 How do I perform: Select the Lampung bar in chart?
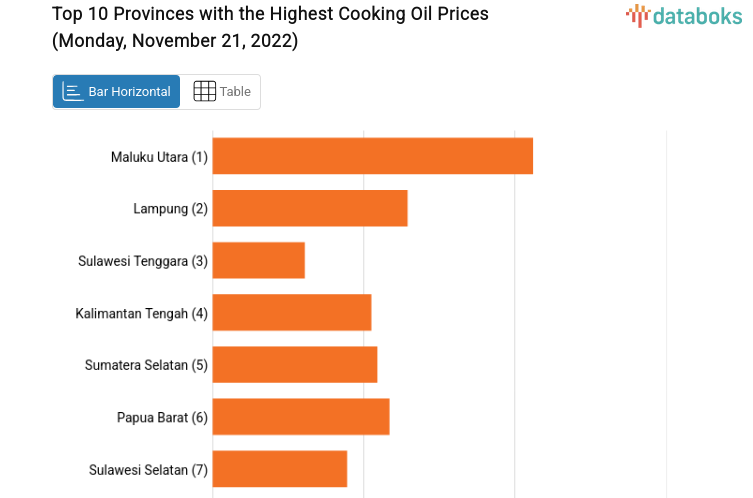(x=310, y=208)
